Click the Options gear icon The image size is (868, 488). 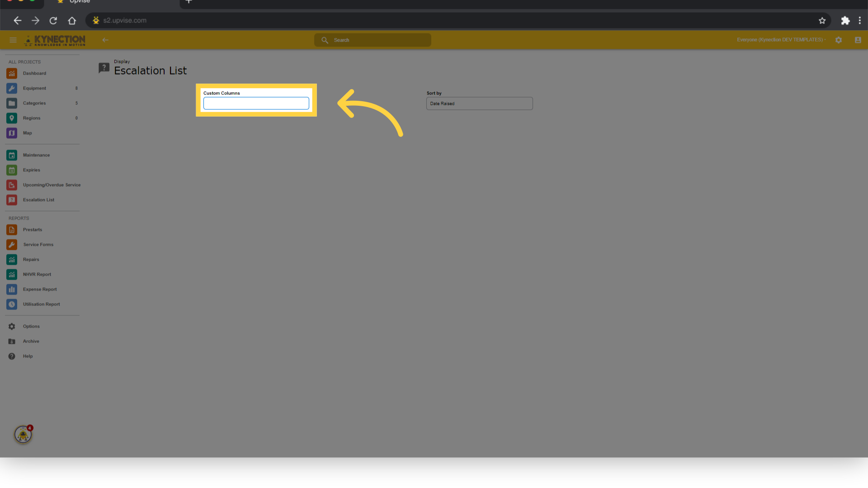12,326
